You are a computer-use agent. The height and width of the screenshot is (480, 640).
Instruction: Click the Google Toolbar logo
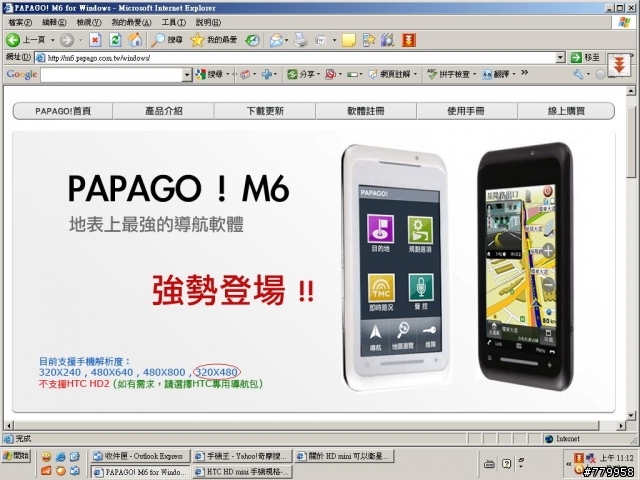pos(22,74)
